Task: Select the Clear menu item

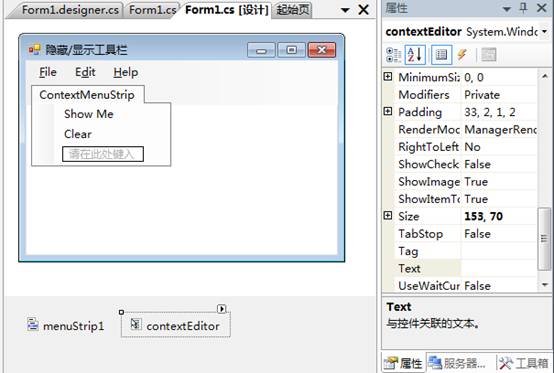Action: [78, 134]
